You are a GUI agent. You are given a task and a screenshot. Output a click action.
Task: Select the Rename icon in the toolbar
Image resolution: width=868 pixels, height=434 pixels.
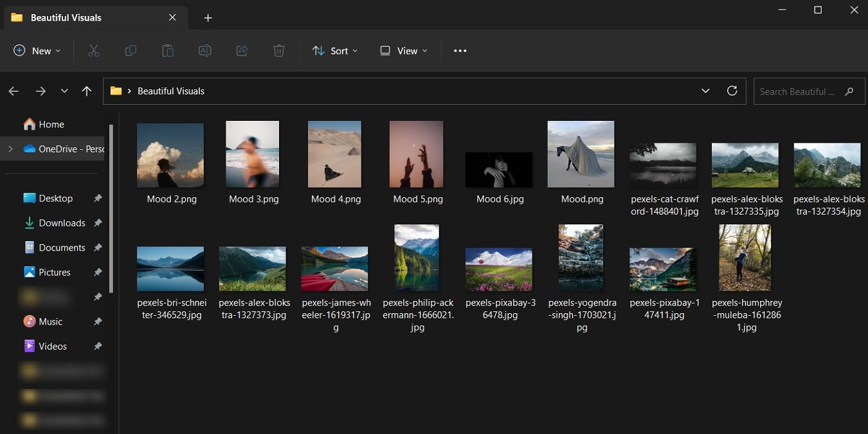(x=204, y=50)
